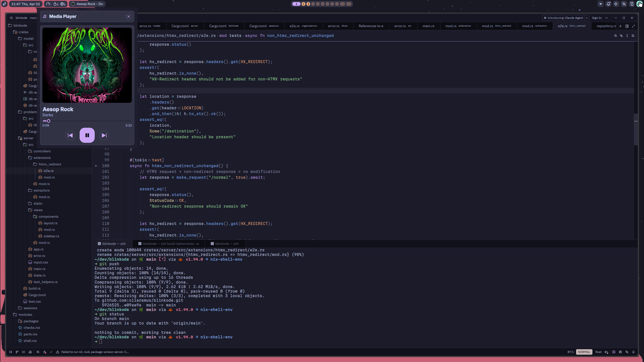Expand the sessions folder in project tree
Screen dimensions: 644x362
(x=30, y=308)
